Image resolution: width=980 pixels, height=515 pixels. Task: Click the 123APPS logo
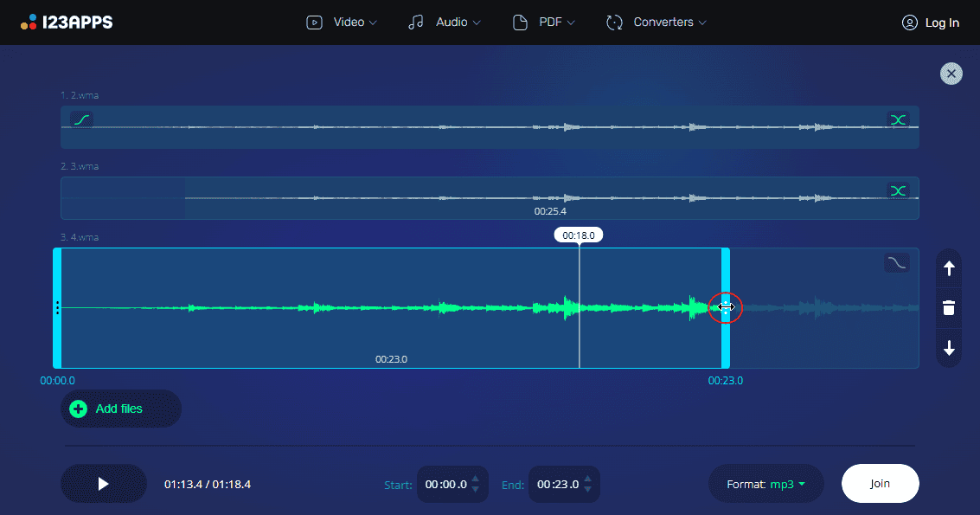pos(67,23)
